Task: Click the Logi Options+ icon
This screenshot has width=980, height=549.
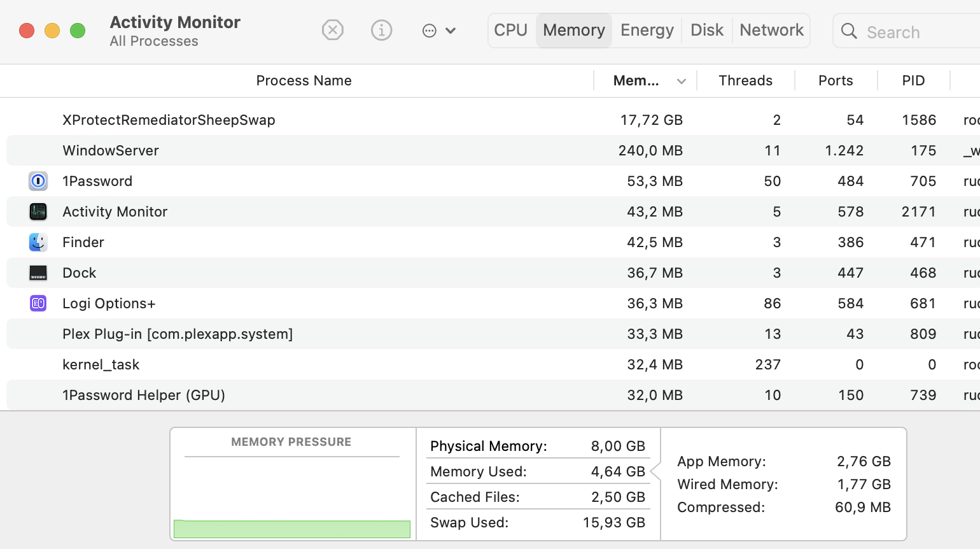Action: (x=38, y=303)
